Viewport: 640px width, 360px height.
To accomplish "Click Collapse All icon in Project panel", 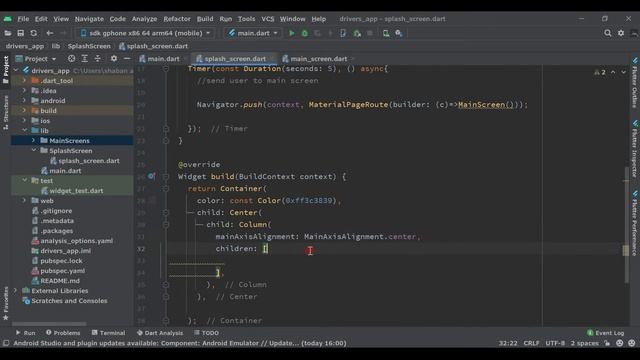I will pos(98,59).
